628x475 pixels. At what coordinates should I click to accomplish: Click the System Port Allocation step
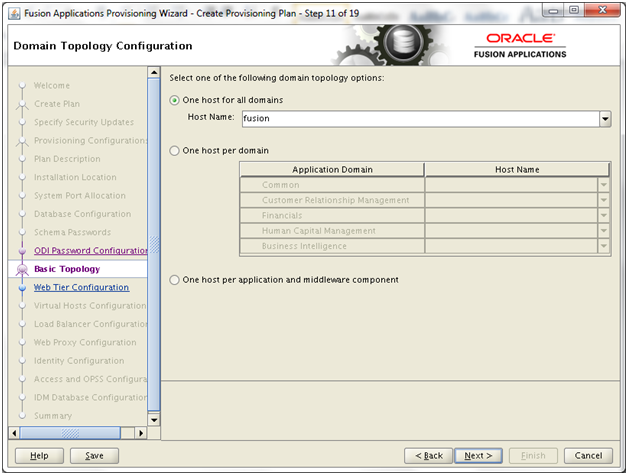(80, 196)
